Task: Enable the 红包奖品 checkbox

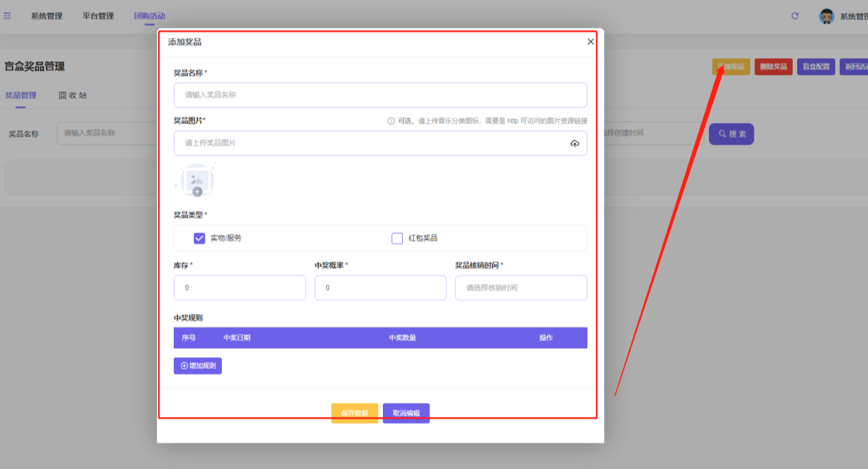Action: tap(397, 237)
